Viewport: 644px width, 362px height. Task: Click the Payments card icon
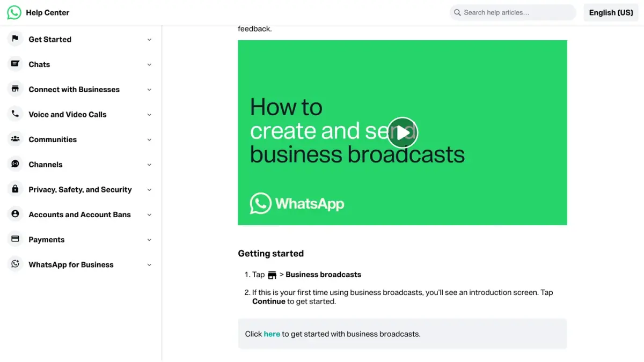pyautogui.click(x=15, y=239)
